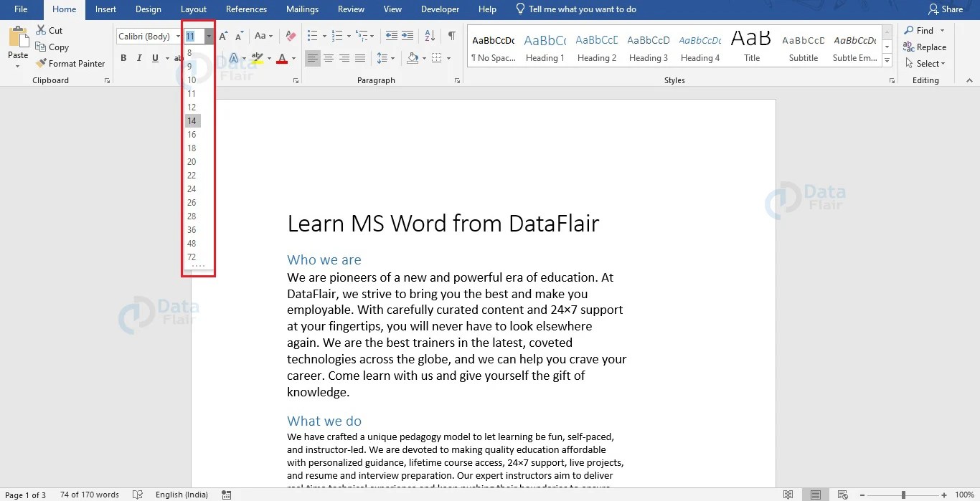Viewport: 980px width, 501px height.
Task: Click the multilevel list icon
Action: click(361, 36)
